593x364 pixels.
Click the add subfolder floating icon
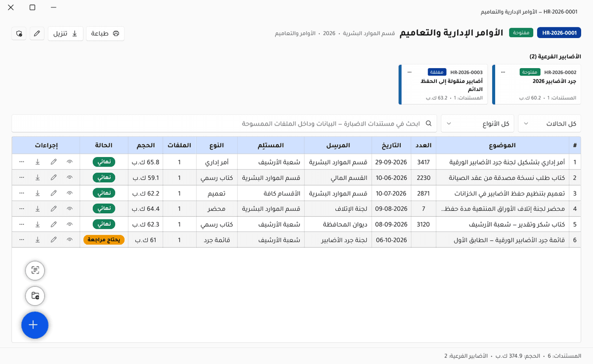35,296
